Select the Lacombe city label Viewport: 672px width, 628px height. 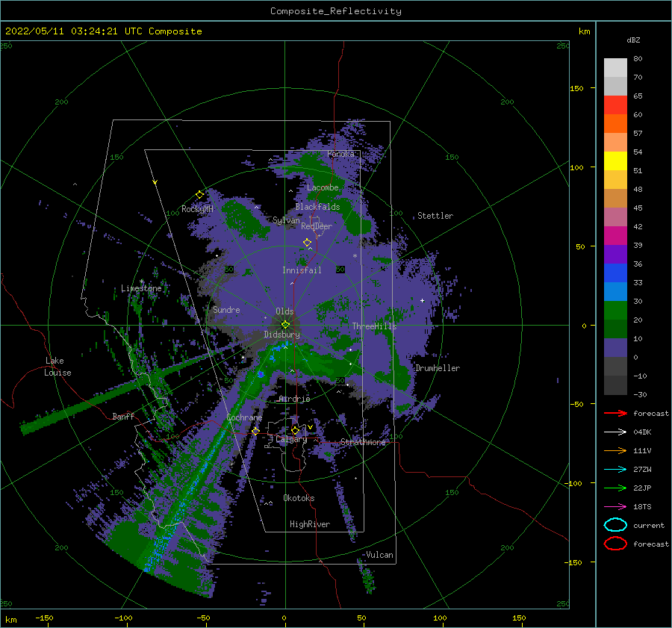click(x=323, y=187)
